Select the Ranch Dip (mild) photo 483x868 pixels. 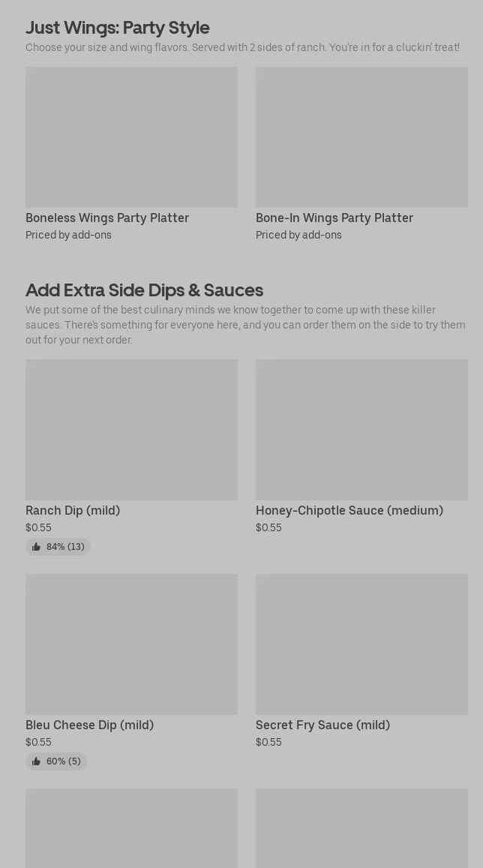click(131, 429)
